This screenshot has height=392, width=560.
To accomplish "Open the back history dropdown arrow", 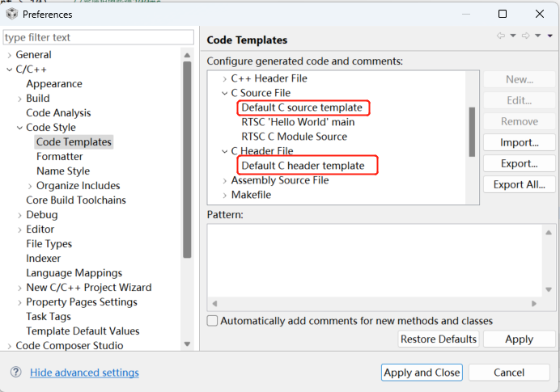I will [513, 36].
